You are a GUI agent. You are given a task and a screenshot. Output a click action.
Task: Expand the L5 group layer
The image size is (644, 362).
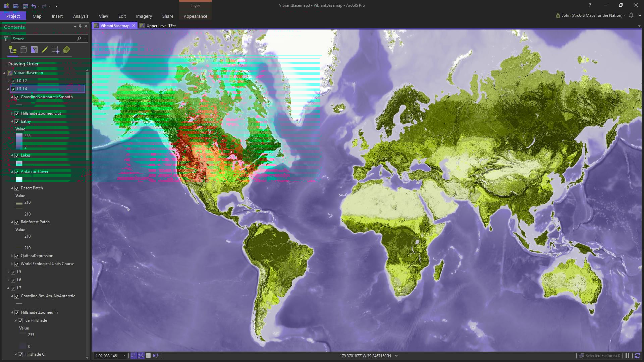pos(8,272)
